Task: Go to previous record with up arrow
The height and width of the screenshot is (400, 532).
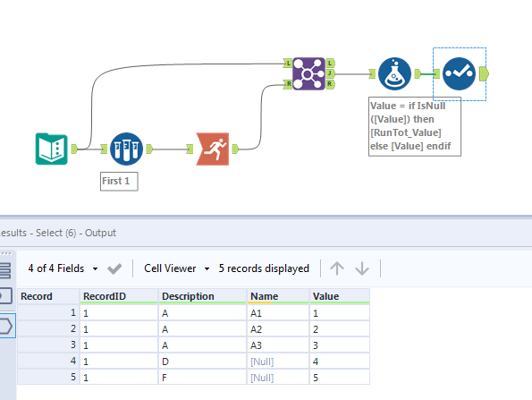Action: coord(337,268)
